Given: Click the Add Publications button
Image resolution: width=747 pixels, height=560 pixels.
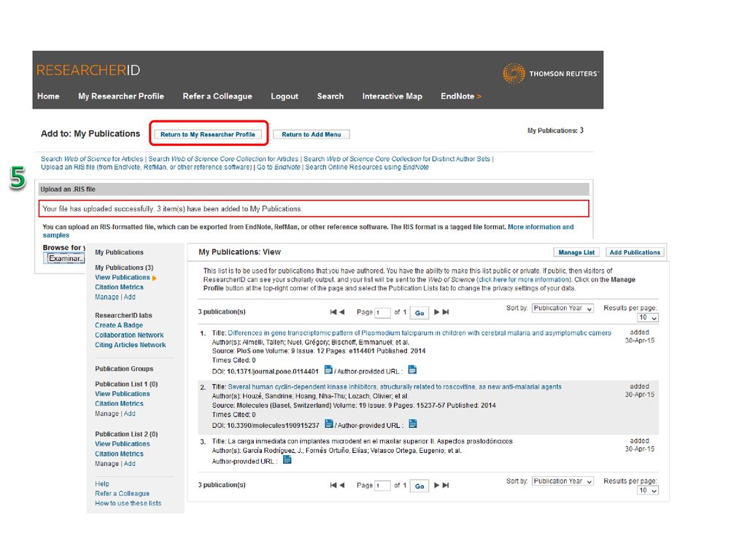Looking at the screenshot, I should tap(635, 252).
